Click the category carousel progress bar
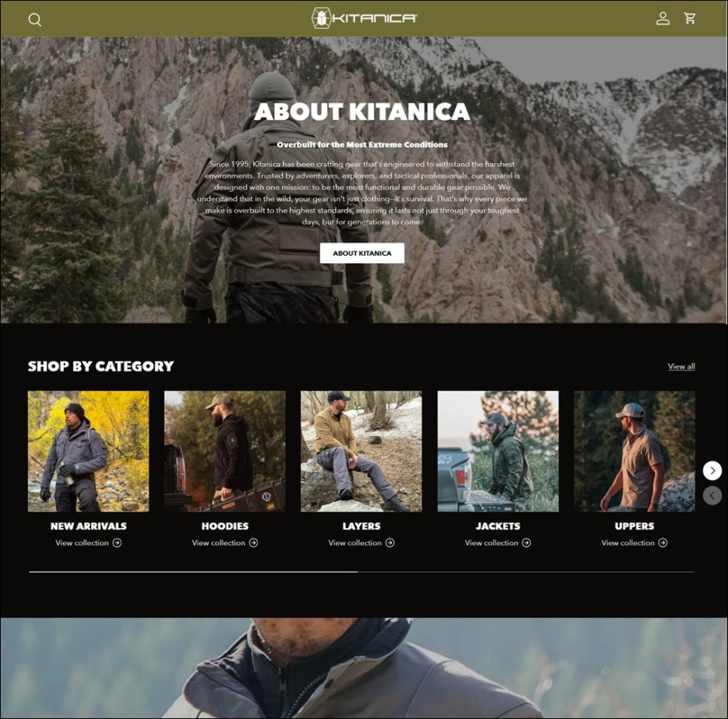 coord(362,572)
